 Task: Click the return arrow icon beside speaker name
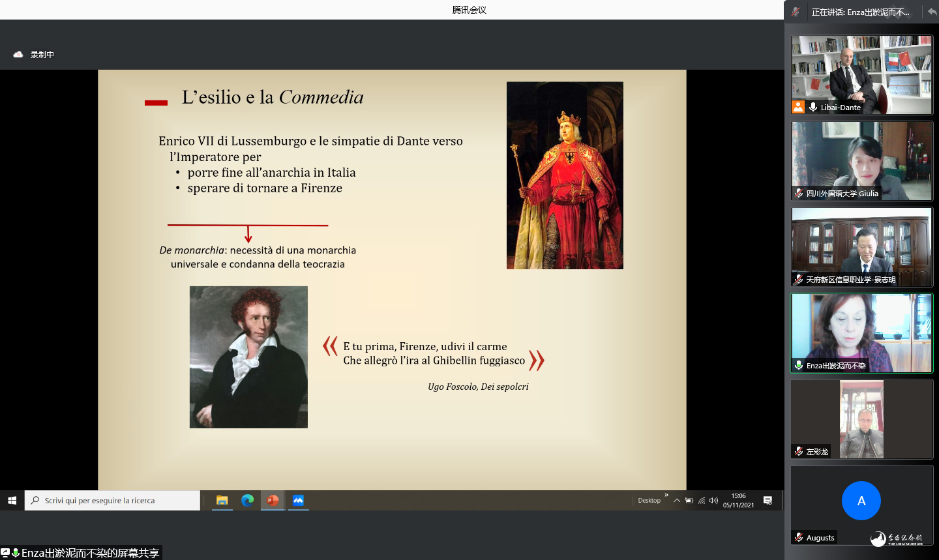(x=932, y=12)
